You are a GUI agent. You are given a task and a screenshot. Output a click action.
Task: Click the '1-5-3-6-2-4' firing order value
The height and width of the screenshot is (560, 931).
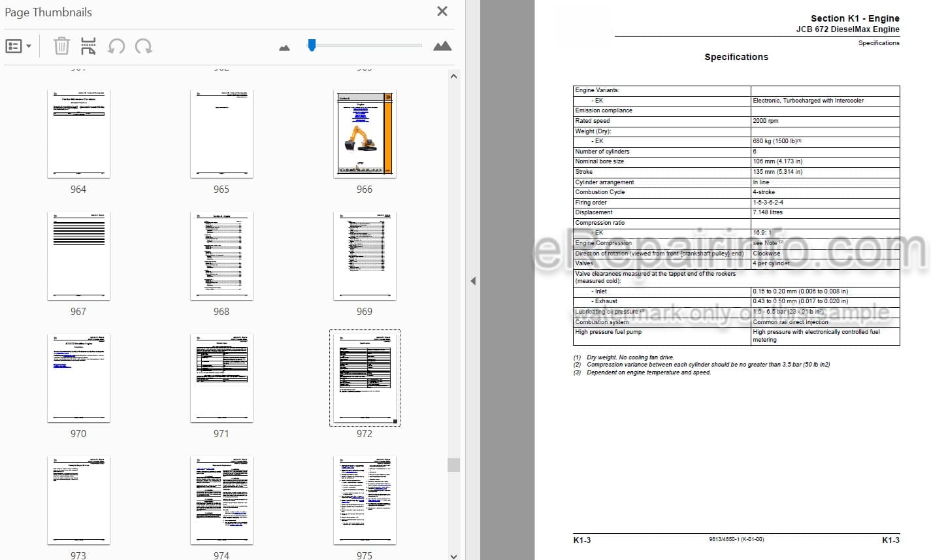point(768,203)
